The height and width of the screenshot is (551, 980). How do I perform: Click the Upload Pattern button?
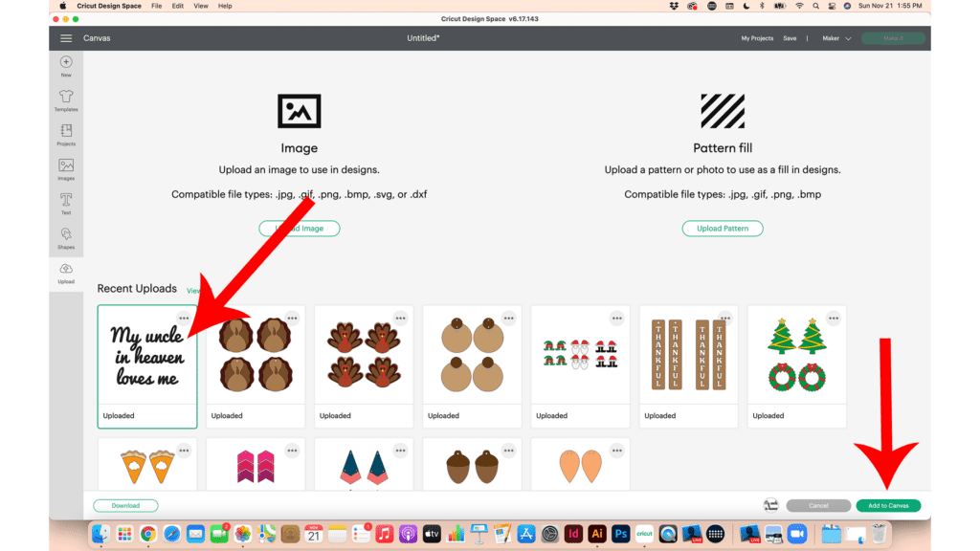(x=723, y=229)
